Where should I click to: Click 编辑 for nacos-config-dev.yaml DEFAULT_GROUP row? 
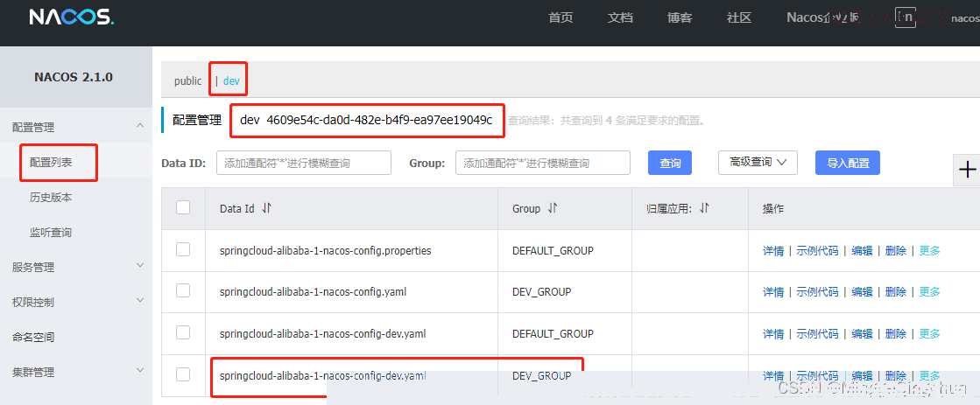[x=862, y=334]
